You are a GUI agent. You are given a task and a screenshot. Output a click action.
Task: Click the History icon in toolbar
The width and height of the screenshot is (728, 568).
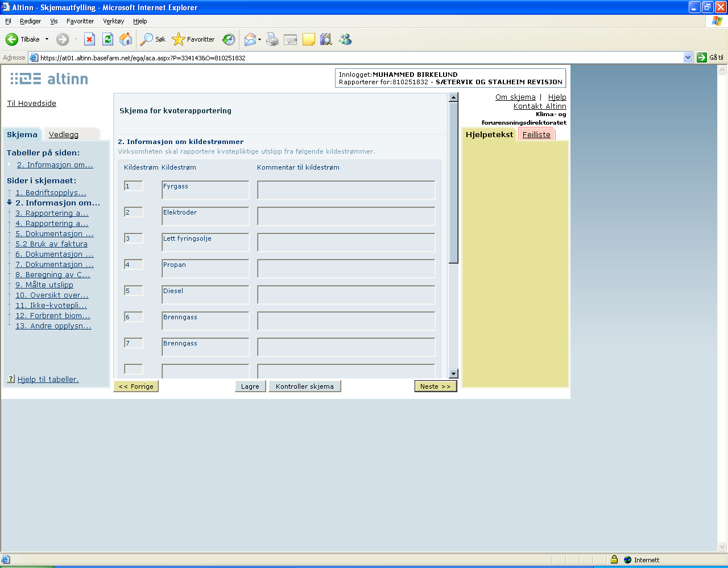pos(229,39)
